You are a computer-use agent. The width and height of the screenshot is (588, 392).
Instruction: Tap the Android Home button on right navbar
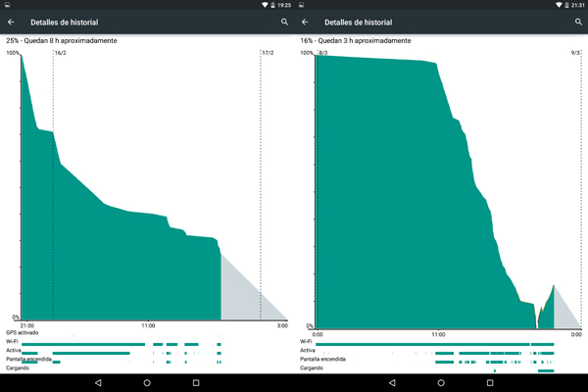click(x=441, y=382)
